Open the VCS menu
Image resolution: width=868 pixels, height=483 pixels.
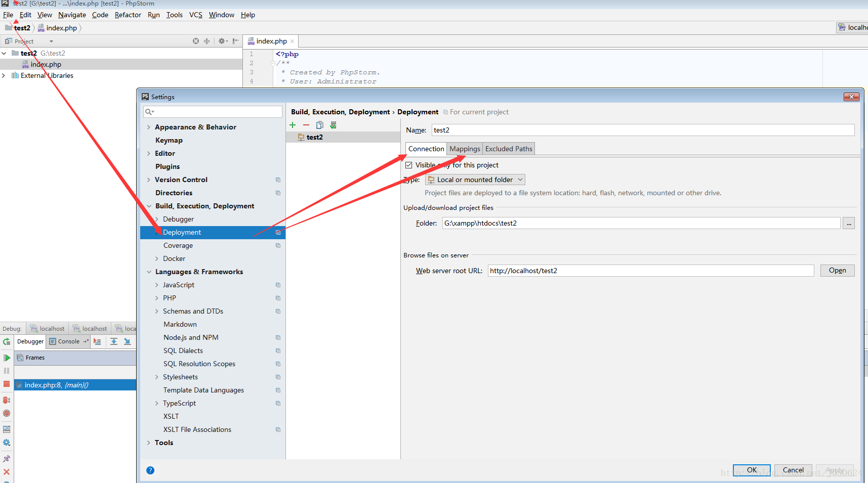196,15
